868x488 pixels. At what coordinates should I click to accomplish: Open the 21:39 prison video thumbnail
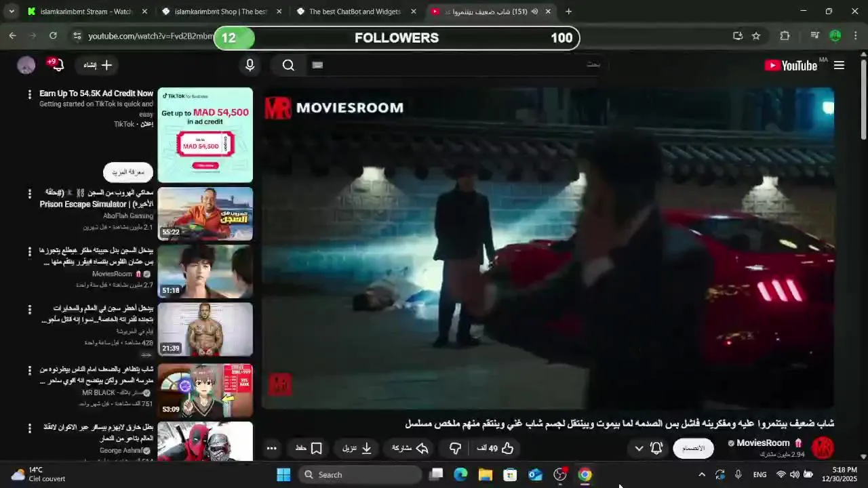(205, 329)
